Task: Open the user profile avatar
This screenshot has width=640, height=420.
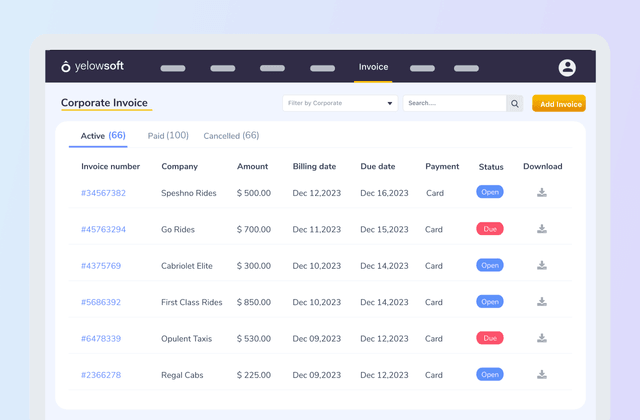Action: point(567,68)
